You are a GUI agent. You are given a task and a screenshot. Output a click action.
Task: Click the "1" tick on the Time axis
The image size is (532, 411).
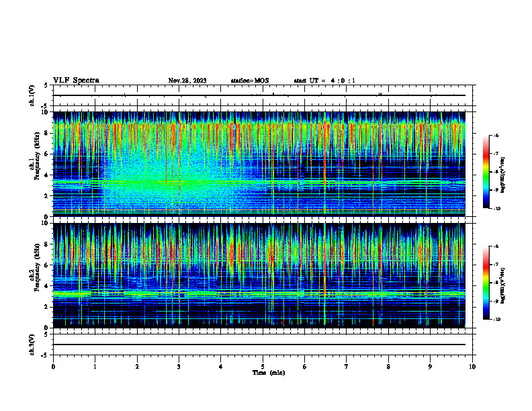point(95,367)
